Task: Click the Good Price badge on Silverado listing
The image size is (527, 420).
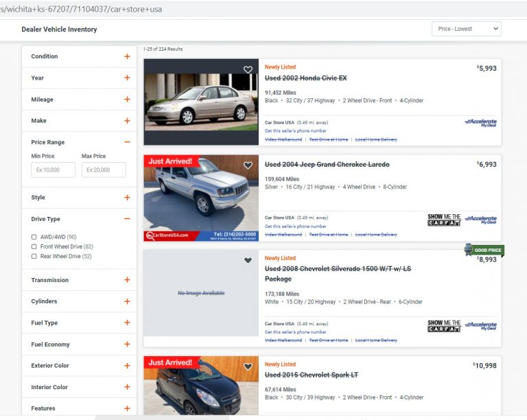Action: pyautogui.click(x=484, y=250)
